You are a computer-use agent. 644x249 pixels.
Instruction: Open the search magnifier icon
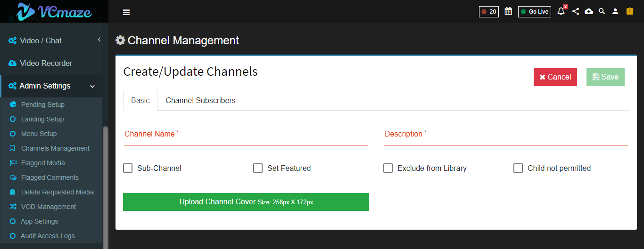point(602,11)
